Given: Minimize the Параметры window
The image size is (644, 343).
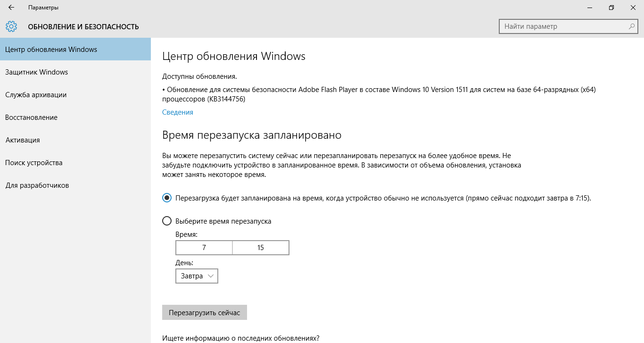Looking at the screenshot, I should (590, 8).
